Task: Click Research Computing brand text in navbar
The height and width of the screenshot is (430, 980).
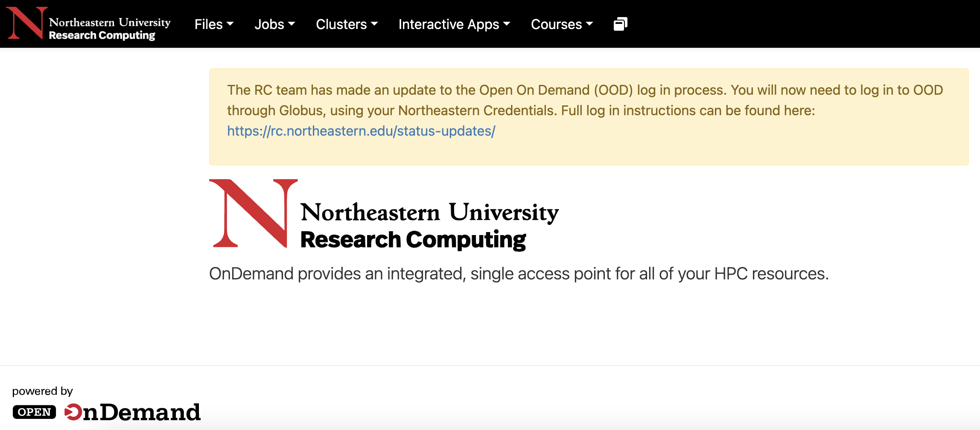Action: click(x=102, y=35)
